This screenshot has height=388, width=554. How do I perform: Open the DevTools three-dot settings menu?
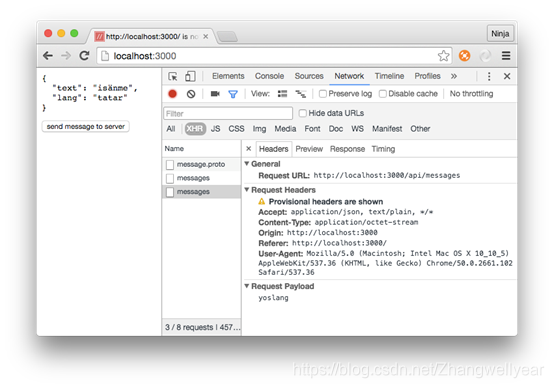pyautogui.click(x=489, y=76)
